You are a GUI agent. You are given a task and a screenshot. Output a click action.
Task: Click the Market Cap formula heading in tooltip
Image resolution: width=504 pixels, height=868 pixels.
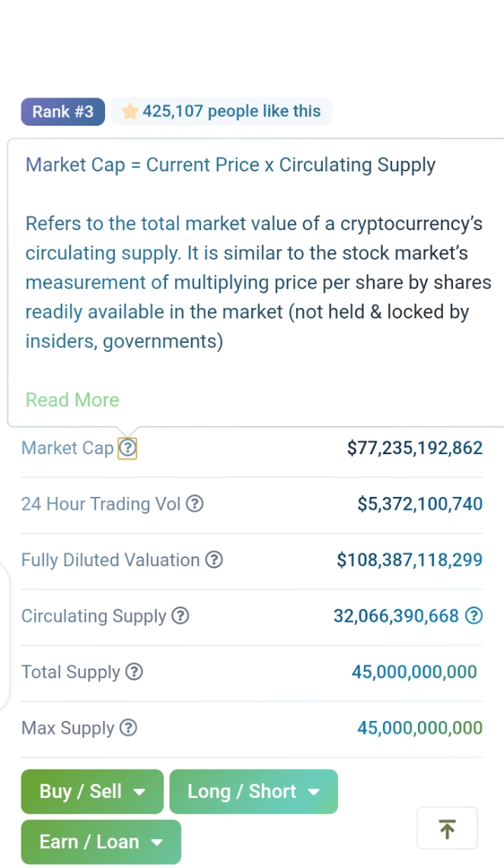point(230,165)
